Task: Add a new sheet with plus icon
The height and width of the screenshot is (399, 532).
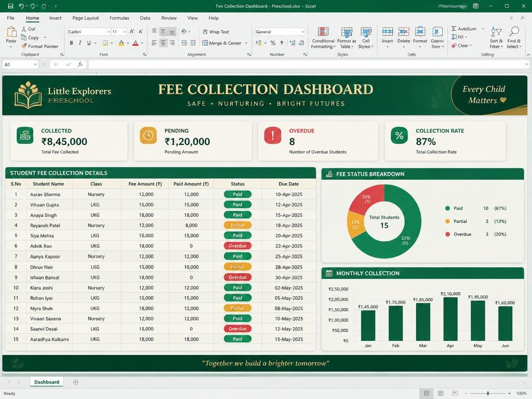Action: tap(76, 382)
